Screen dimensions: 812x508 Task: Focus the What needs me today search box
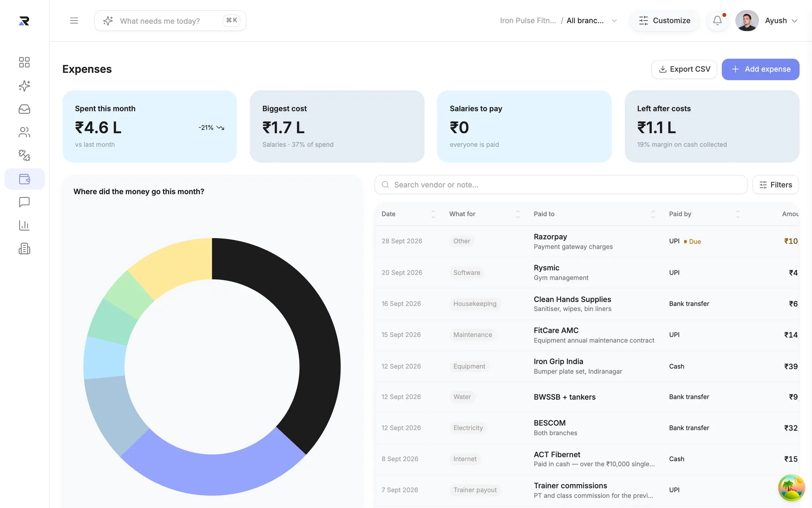tap(170, 21)
